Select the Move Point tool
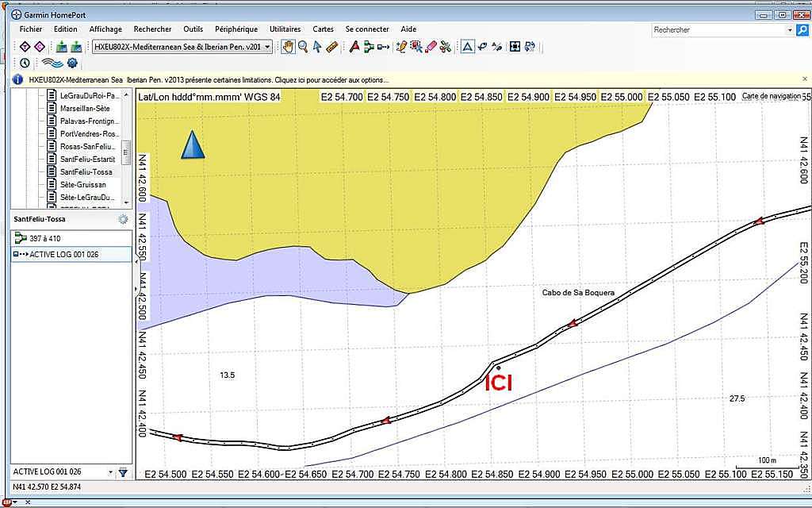812x508 pixels. click(x=416, y=47)
